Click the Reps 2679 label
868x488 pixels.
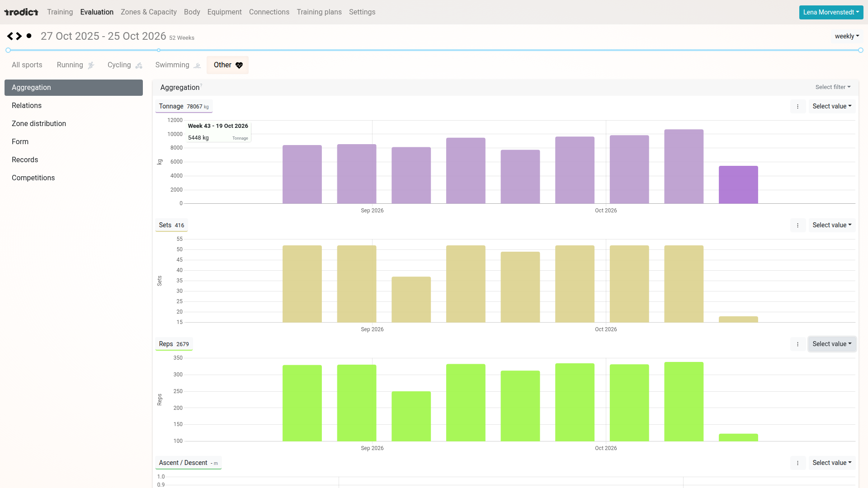coord(174,344)
